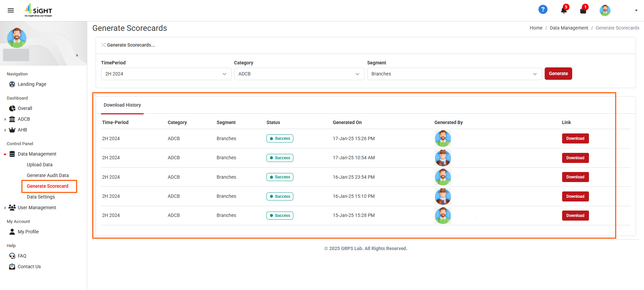Click the Home breadcrumb link
The height and width of the screenshot is (290, 644).
[x=536, y=28]
